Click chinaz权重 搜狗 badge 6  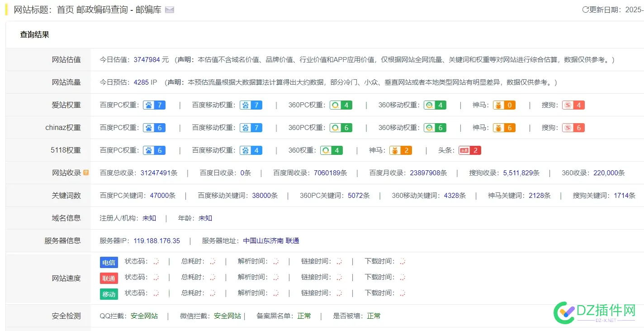tap(573, 128)
